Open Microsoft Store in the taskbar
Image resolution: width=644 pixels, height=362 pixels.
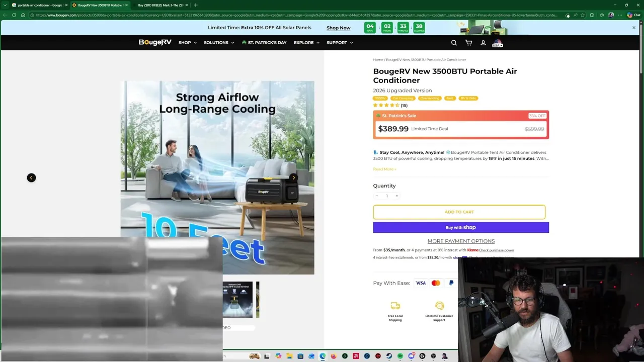[x=300, y=356]
